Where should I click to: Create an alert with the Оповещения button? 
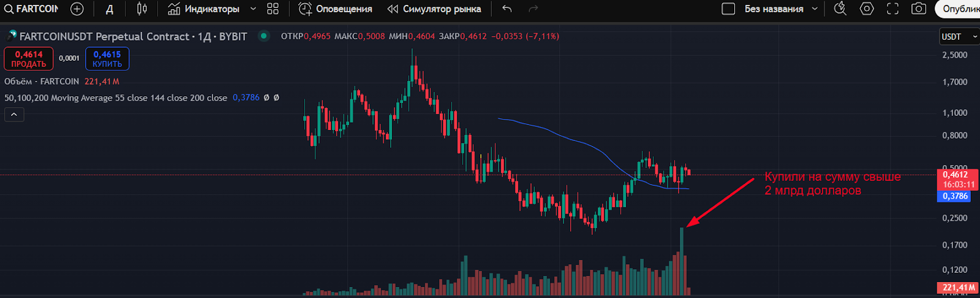click(x=335, y=9)
